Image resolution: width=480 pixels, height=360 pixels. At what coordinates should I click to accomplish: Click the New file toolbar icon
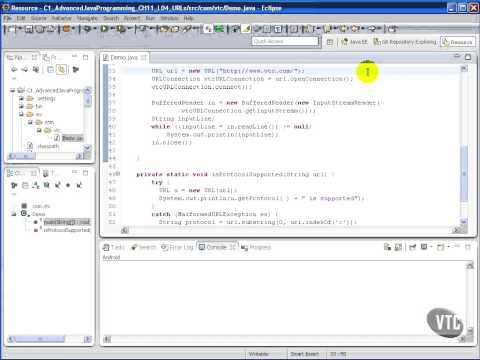(x=12, y=29)
